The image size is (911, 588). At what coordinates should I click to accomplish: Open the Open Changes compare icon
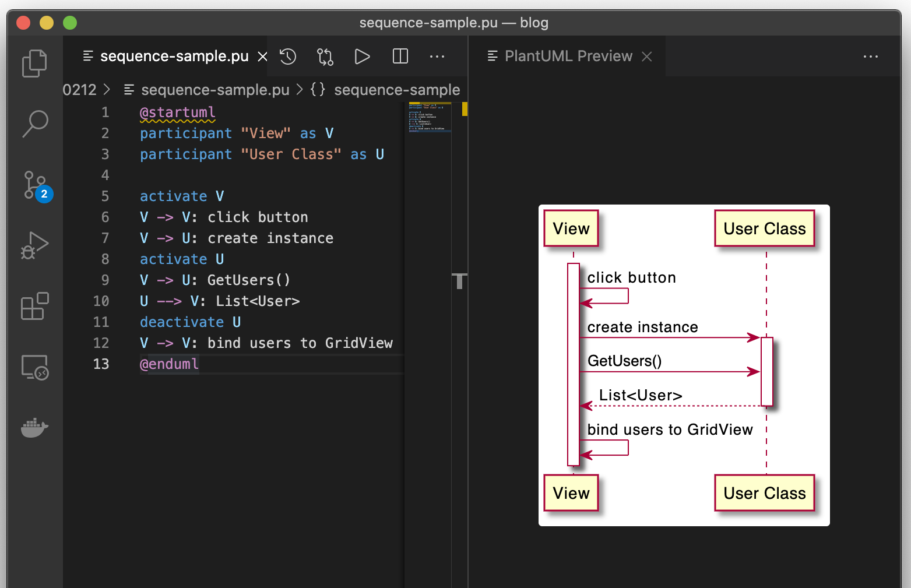(325, 56)
